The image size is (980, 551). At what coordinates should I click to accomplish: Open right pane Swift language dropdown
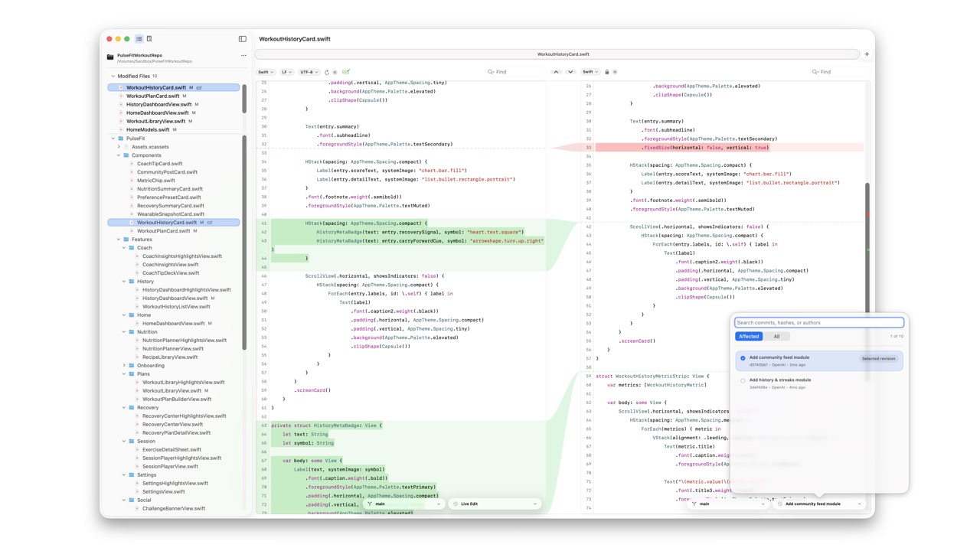pos(590,72)
